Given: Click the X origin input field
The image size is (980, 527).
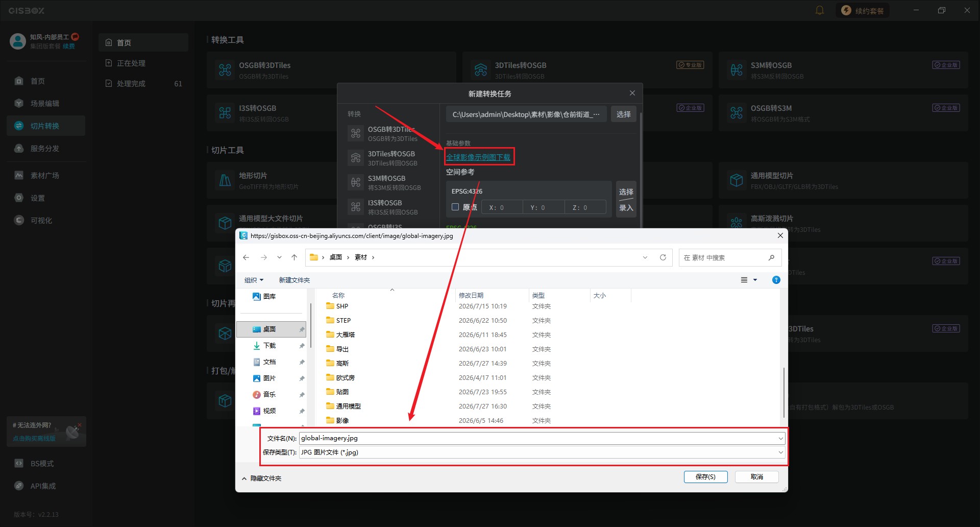Looking at the screenshot, I should 503,208.
